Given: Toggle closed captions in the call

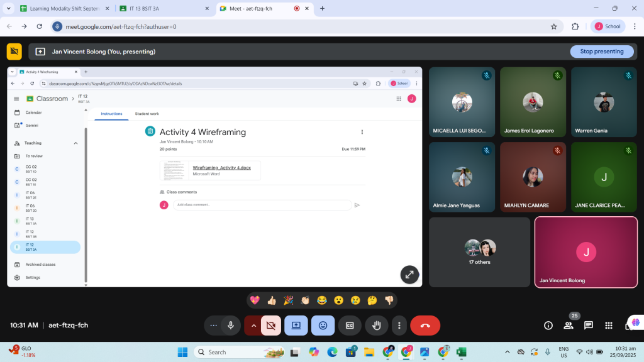Looking at the screenshot, I should (350, 326).
